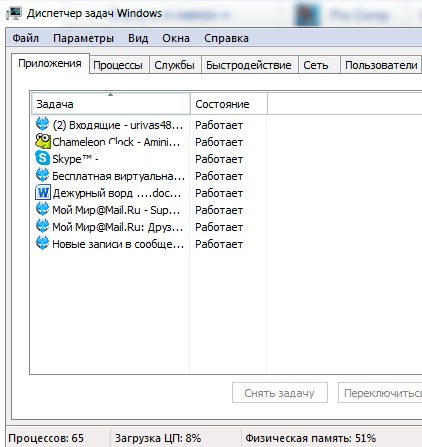Viewport: 422px width, 447px height.
Task: Select the "Skype™ -" task row
Action: [75, 159]
